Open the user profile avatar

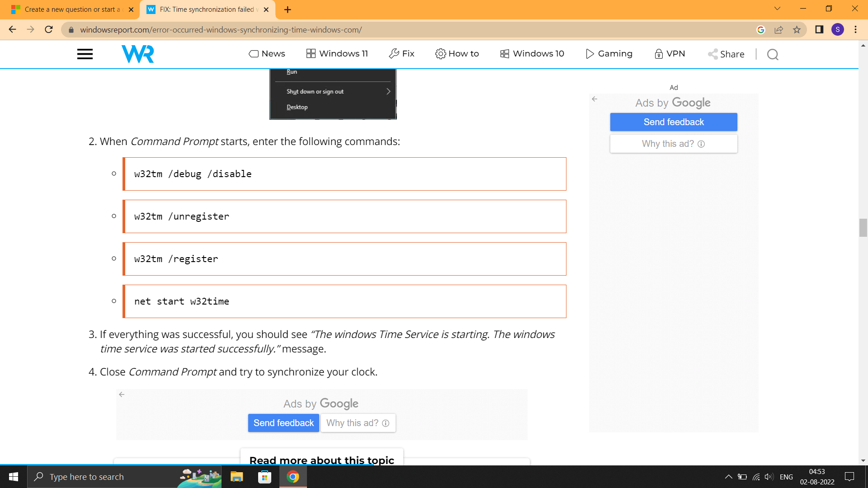[837, 30]
